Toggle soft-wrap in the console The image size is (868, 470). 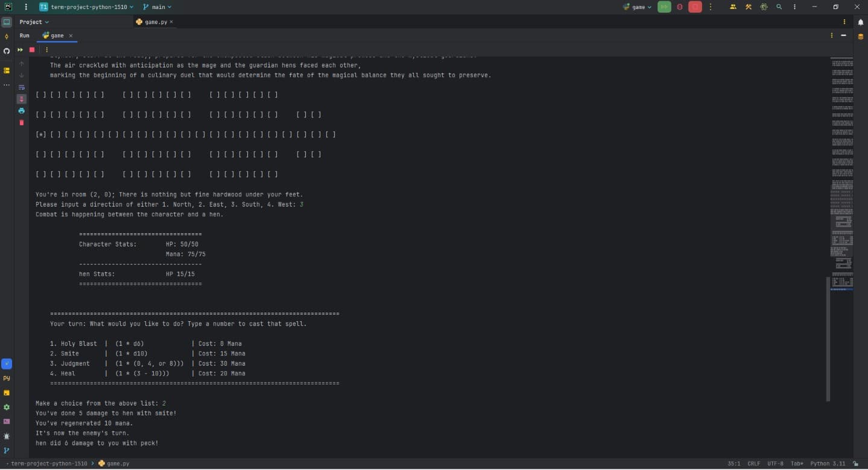(x=22, y=87)
